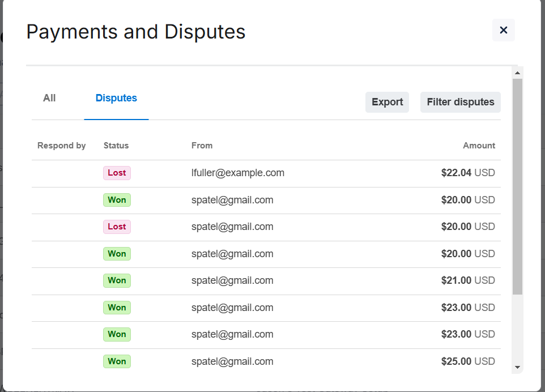Click the Status column header
The image size is (545, 392).
[x=116, y=146]
